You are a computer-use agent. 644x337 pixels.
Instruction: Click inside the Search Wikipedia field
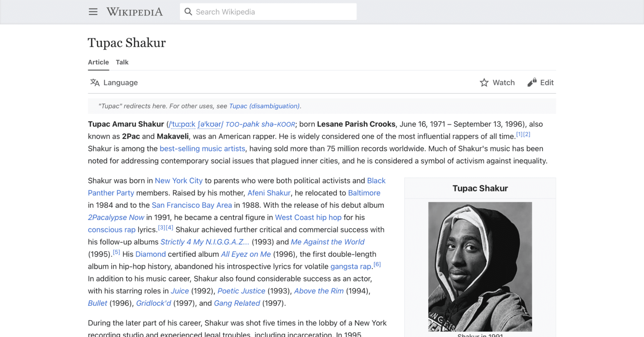[268, 11]
